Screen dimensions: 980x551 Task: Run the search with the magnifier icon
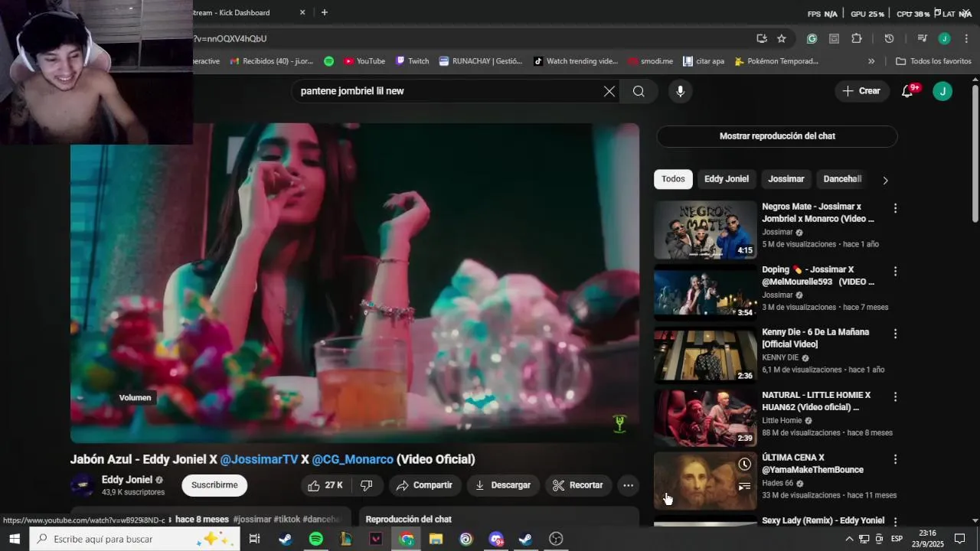639,91
